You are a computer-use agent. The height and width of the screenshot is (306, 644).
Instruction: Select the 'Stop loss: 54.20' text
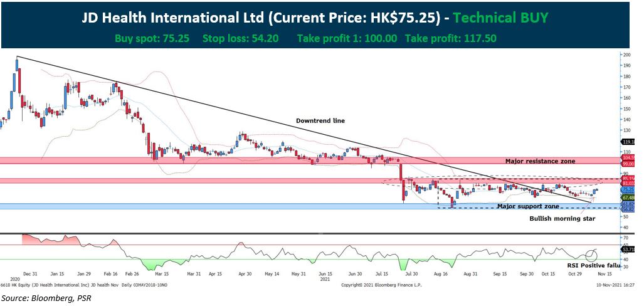[240, 39]
